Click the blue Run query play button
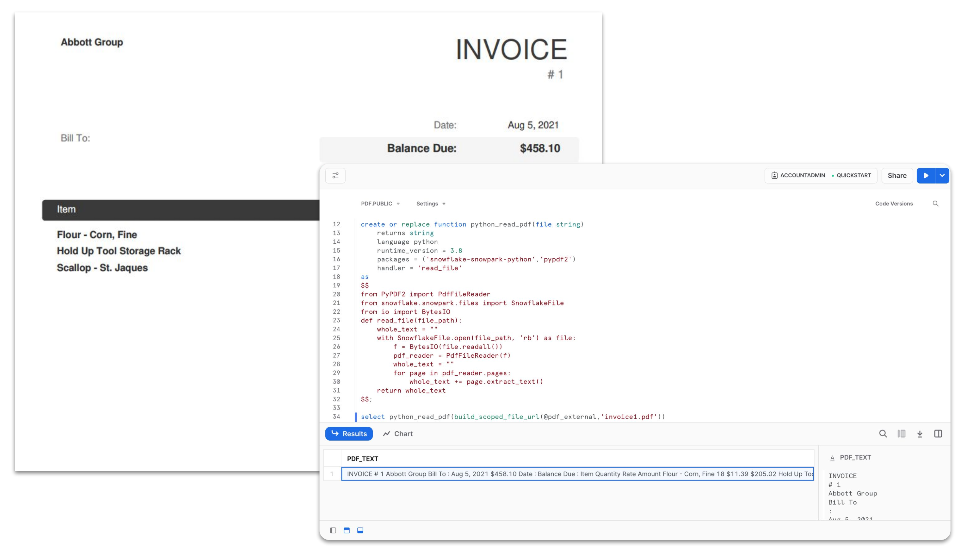 pyautogui.click(x=925, y=175)
